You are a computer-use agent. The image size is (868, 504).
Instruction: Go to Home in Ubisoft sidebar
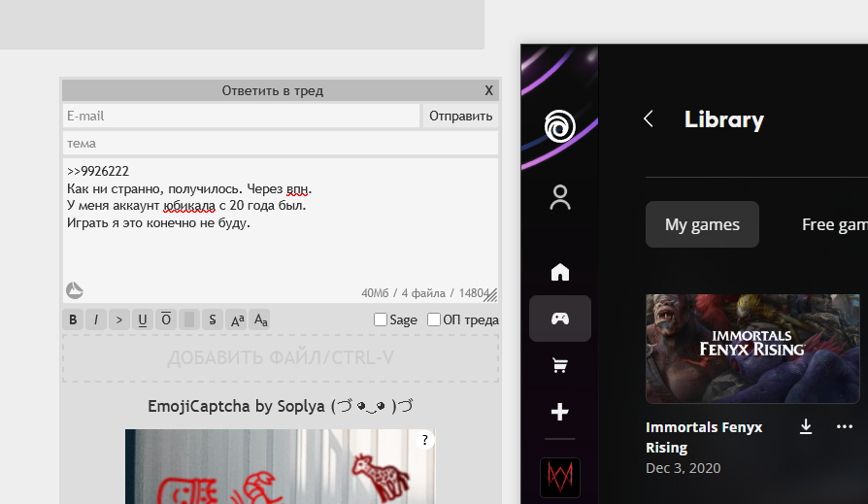pos(559,272)
